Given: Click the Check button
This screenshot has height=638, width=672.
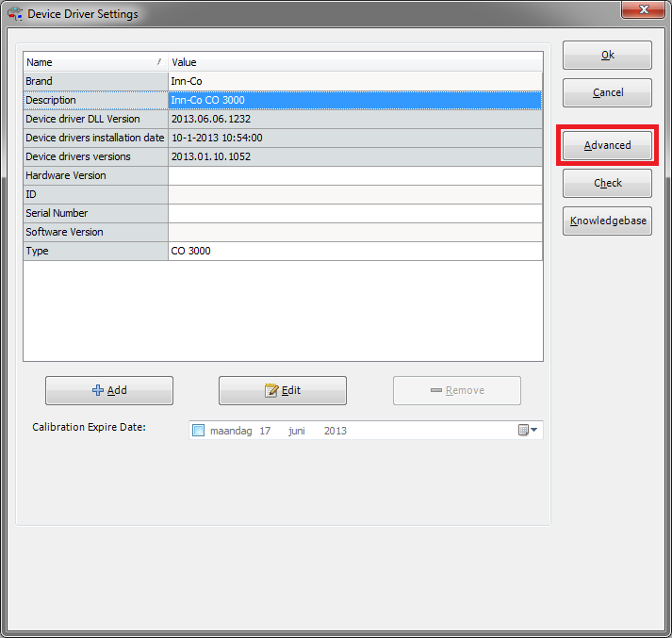Looking at the screenshot, I should click(607, 183).
